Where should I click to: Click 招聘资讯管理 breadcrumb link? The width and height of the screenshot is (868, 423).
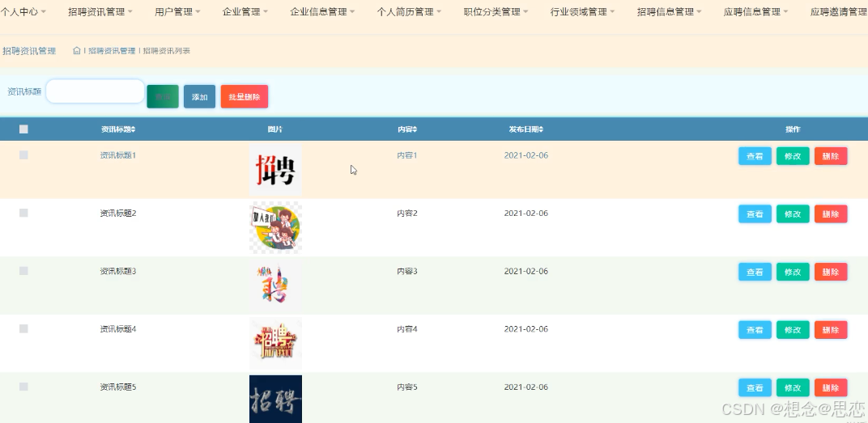pos(112,51)
